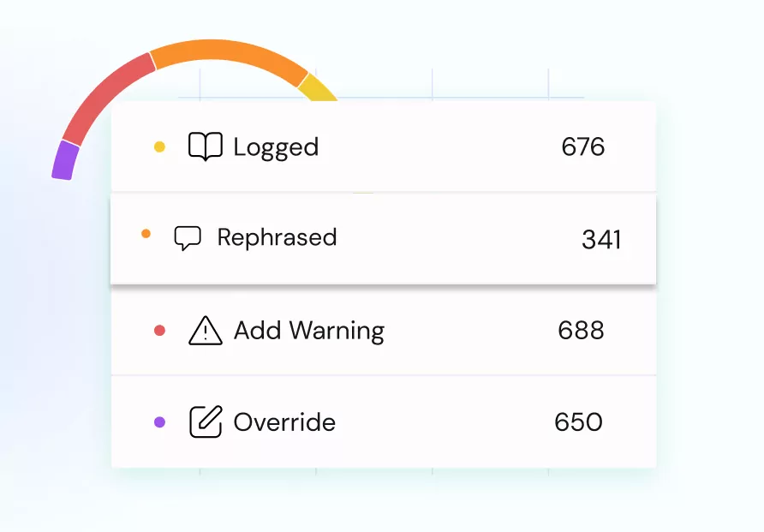The height and width of the screenshot is (532, 764).
Task: Pick the Override entry text
Action: click(x=284, y=421)
